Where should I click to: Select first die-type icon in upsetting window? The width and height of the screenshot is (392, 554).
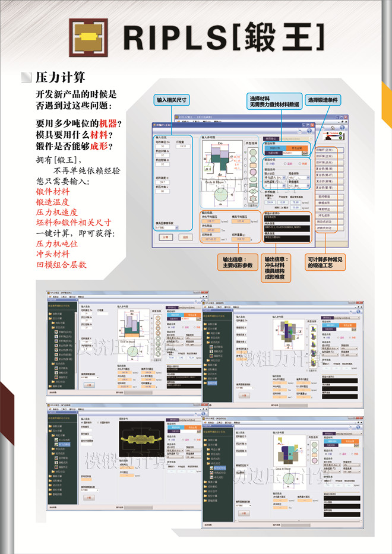point(314,329)
